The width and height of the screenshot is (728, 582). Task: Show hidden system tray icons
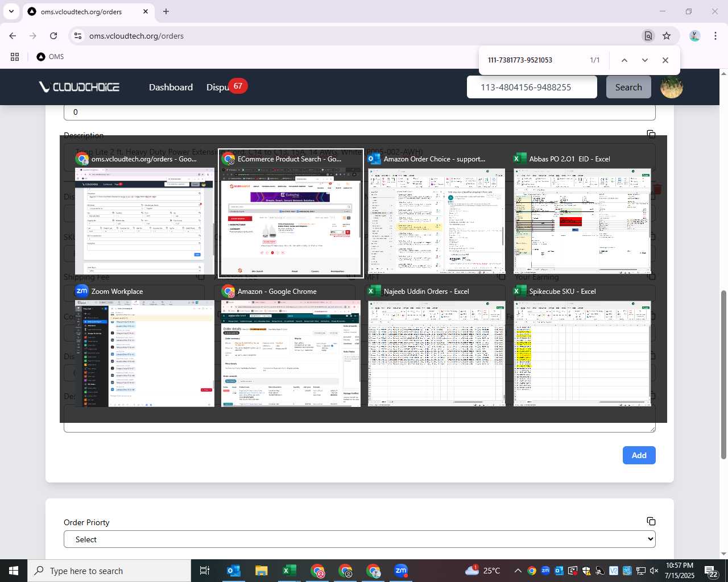518,571
